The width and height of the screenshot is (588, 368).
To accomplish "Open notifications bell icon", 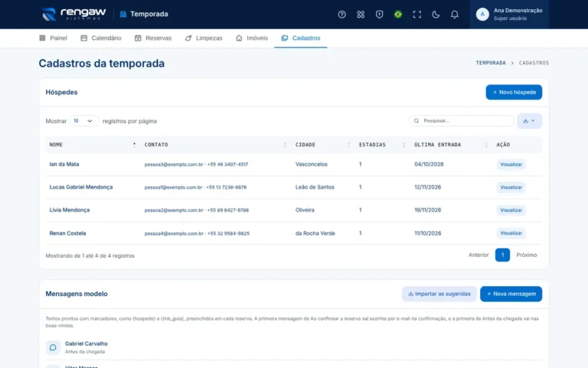I will [x=454, y=15].
